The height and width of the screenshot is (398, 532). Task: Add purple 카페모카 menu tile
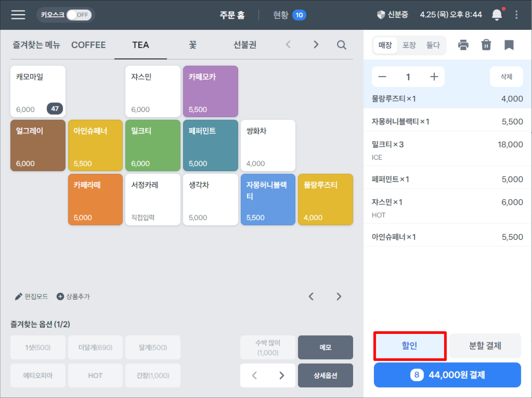point(210,91)
